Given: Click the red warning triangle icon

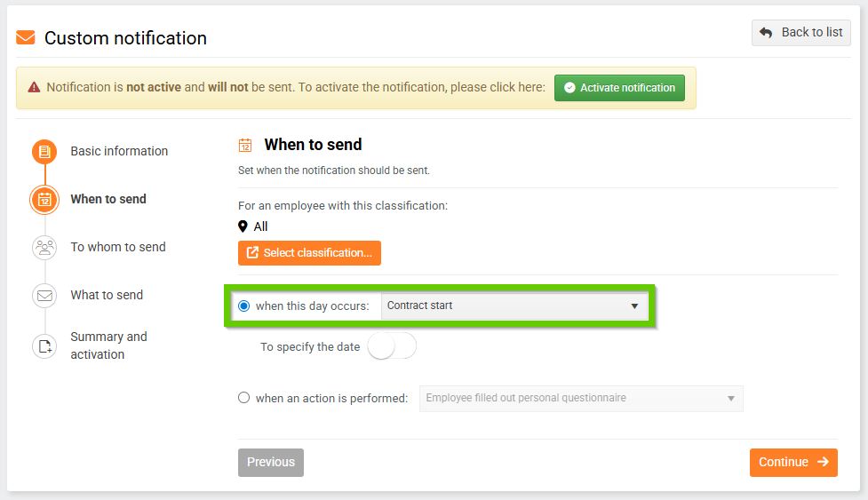Looking at the screenshot, I should click(x=34, y=88).
